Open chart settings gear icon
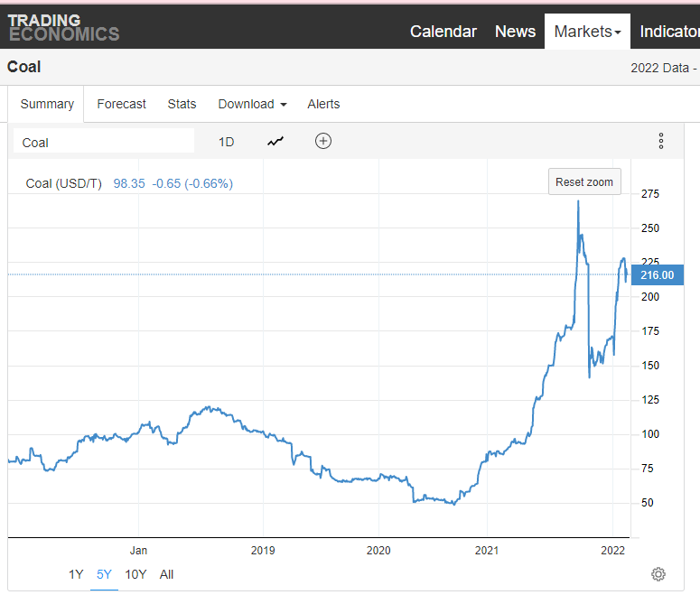Image resolution: width=700 pixels, height=604 pixels. pos(658,574)
